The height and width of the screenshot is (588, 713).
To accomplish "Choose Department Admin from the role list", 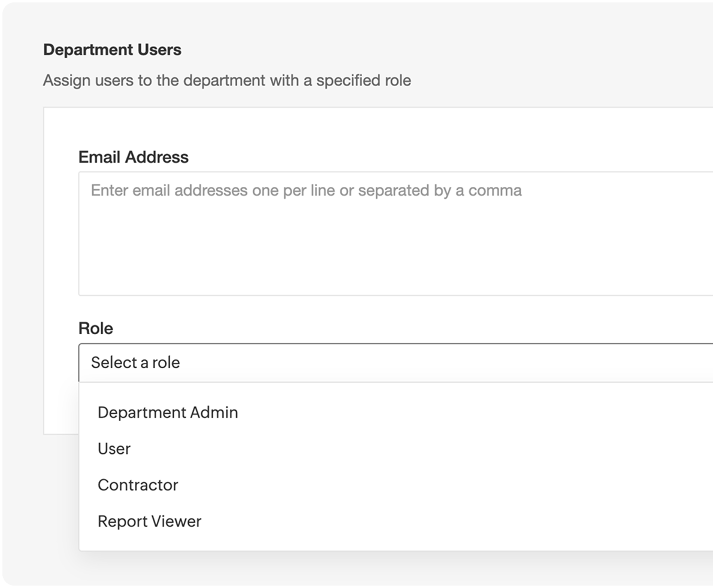I will 168,413.
